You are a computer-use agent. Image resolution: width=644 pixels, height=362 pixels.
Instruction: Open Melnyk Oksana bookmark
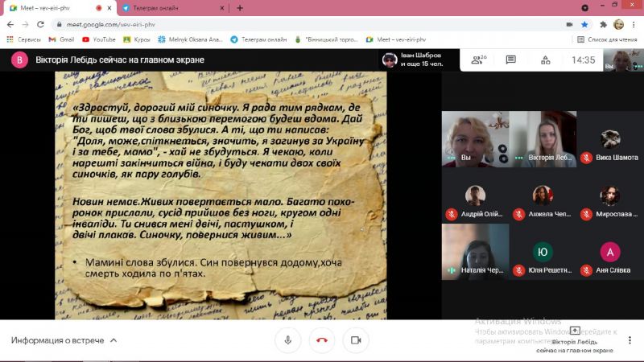190,39
